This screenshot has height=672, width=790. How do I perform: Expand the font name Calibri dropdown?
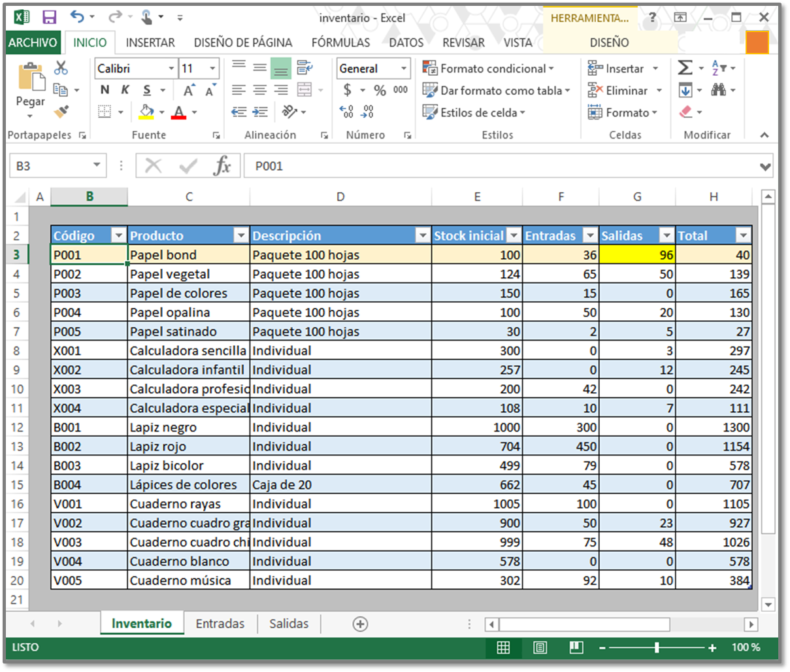[171, 69]
